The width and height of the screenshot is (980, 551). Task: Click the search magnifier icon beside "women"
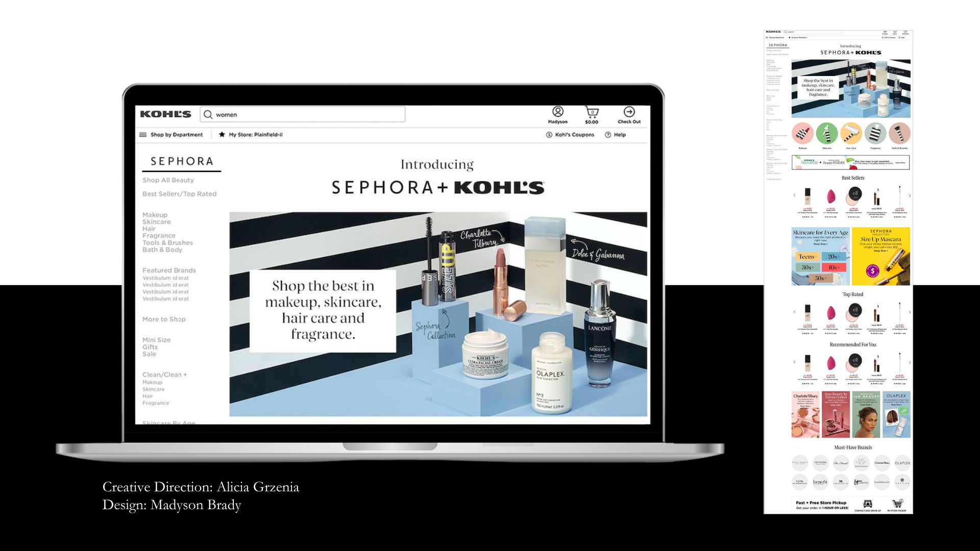point(208,114)
